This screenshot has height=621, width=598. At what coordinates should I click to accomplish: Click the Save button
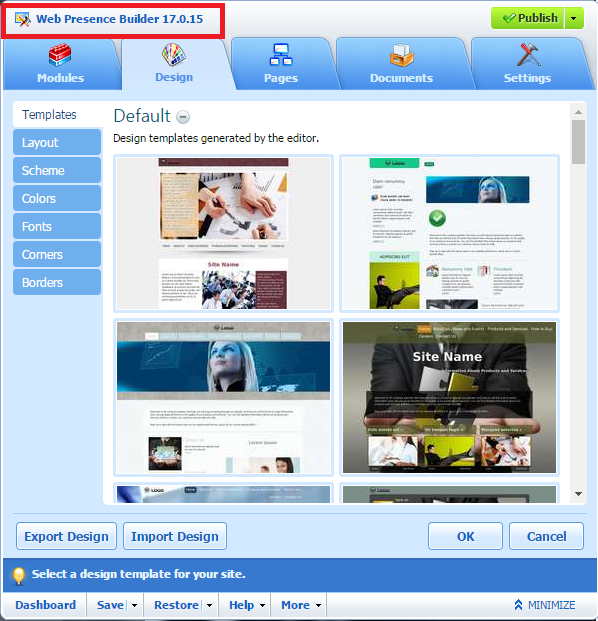pos(110,605)
